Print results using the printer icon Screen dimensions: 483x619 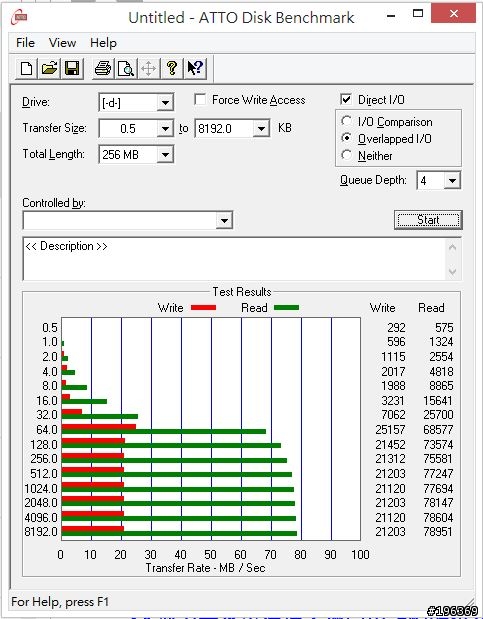103,69
